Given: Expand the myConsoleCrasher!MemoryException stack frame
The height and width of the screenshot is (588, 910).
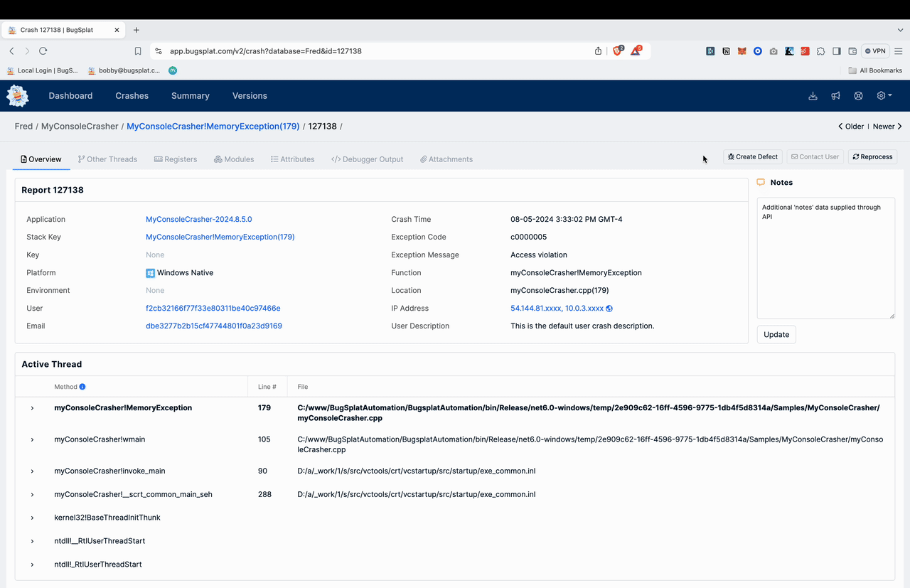Looking at the screenshot, I should coord(32,408).
